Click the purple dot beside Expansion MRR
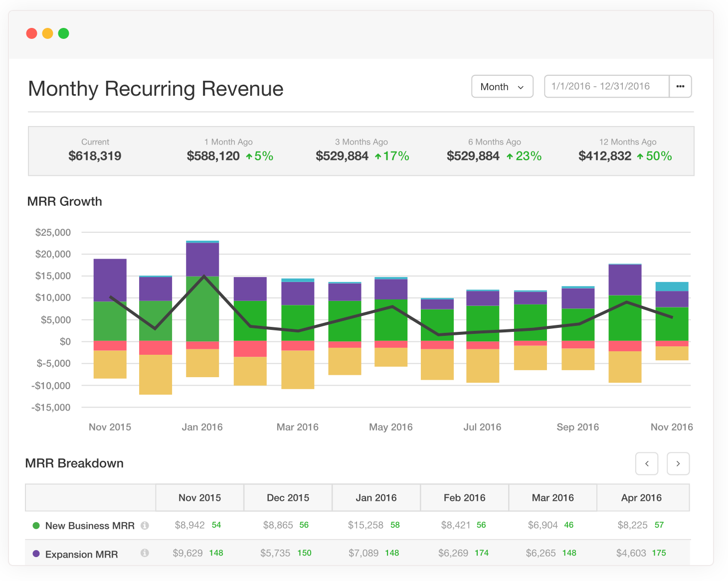Image resolution: width=728 pixels, height=581 pixels. (x=36, y=554)
